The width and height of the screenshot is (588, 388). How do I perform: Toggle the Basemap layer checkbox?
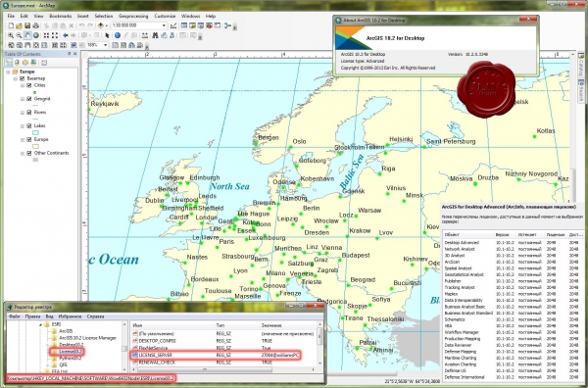[22, 78]
